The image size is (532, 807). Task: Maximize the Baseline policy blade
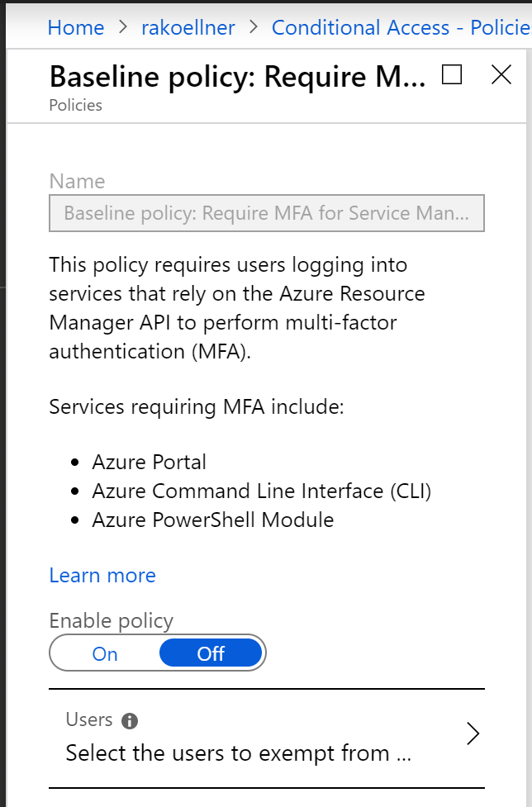point(450,75)
